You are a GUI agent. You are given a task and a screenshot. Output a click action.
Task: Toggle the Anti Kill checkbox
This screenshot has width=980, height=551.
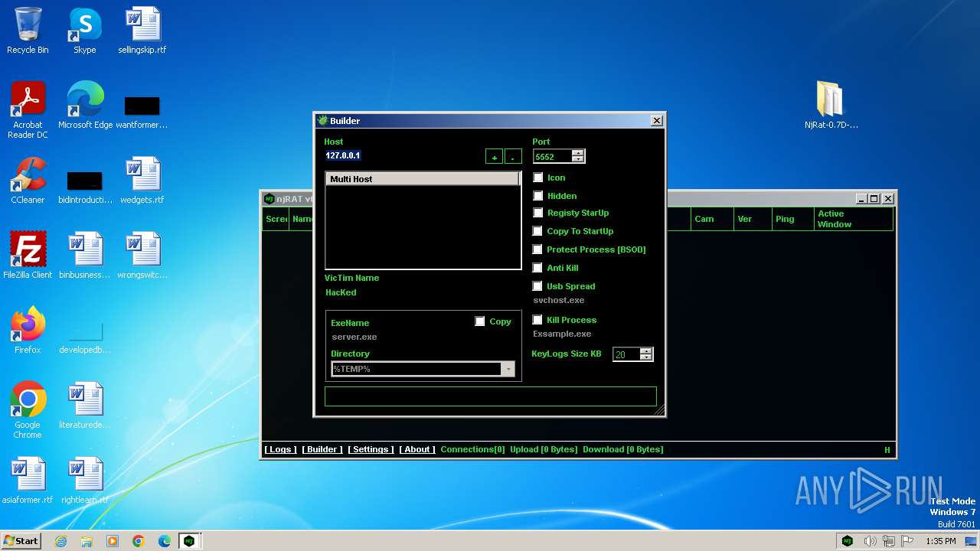[x=538, y=268]
